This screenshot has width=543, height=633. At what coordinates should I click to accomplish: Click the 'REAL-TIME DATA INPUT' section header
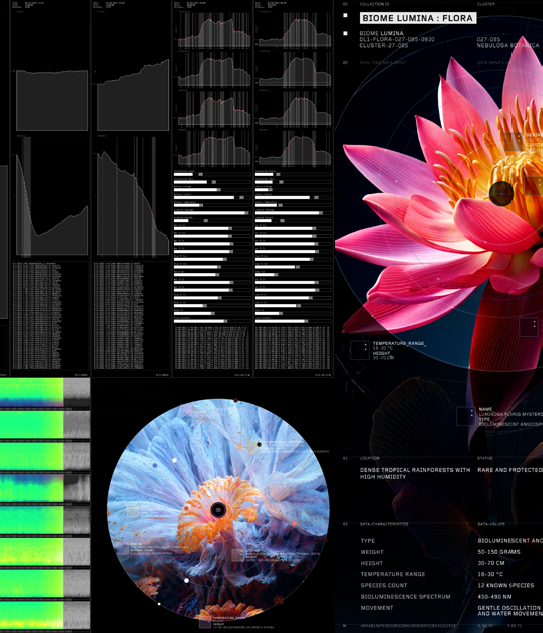click(x=382, y=63)
